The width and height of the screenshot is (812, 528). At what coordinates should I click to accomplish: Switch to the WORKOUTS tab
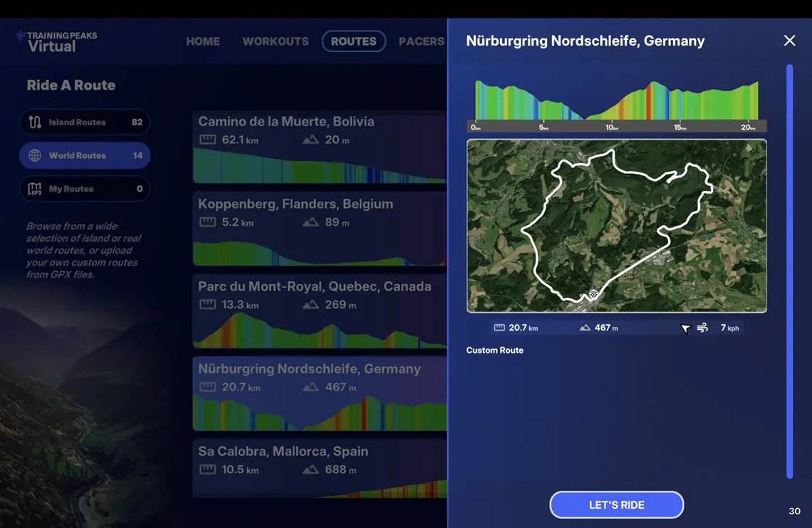point(276,41)
